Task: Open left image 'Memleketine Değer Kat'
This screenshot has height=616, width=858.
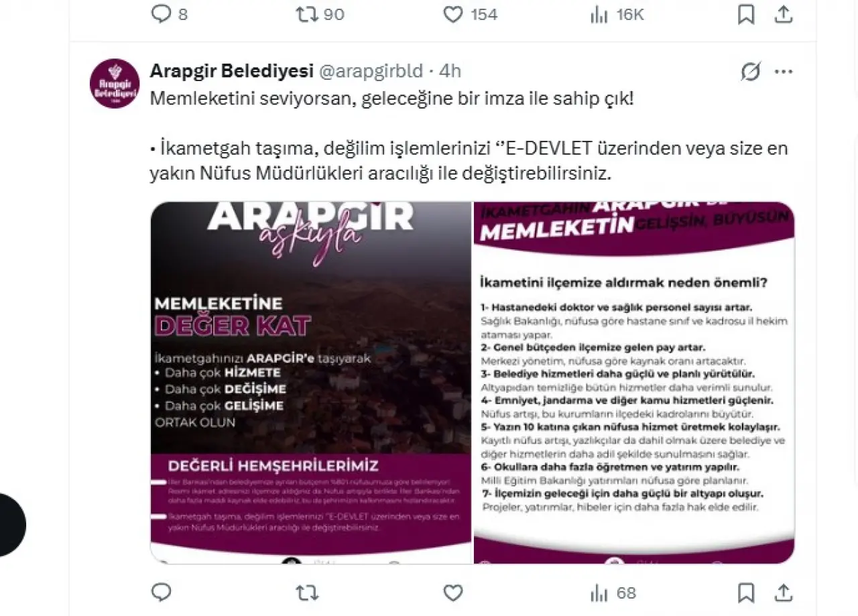Action: click(x=310, y=382)
